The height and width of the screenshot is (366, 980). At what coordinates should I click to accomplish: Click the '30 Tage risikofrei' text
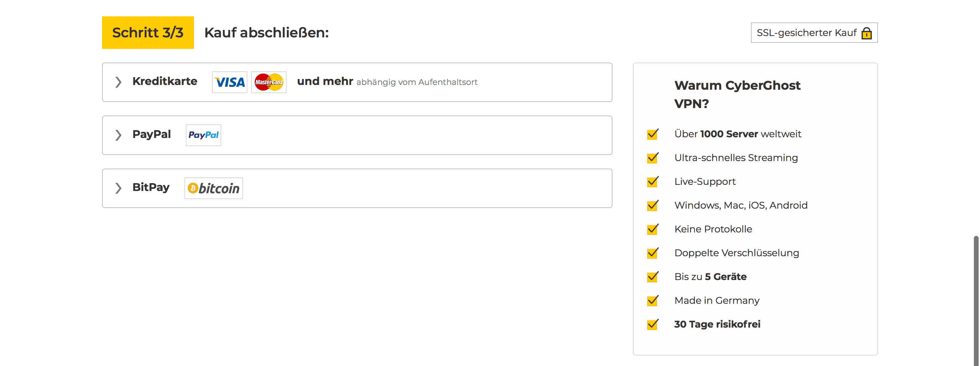[717, 324]
